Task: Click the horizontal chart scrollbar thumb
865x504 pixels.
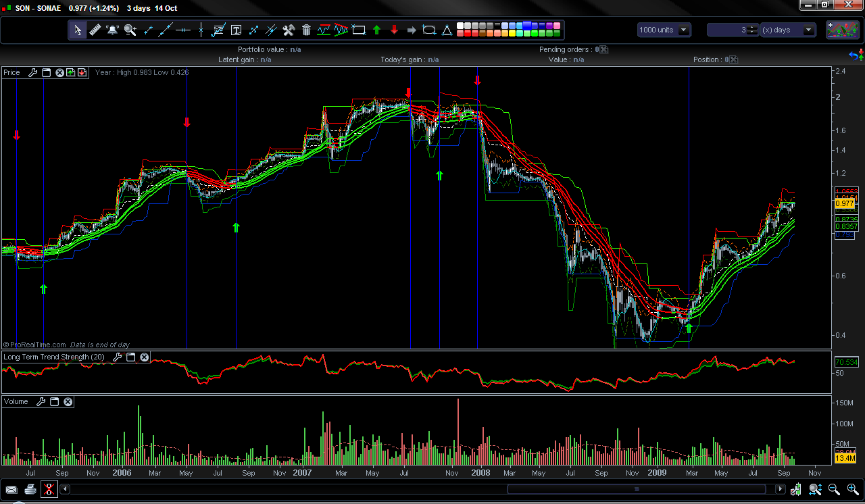Action: point(636,489)
